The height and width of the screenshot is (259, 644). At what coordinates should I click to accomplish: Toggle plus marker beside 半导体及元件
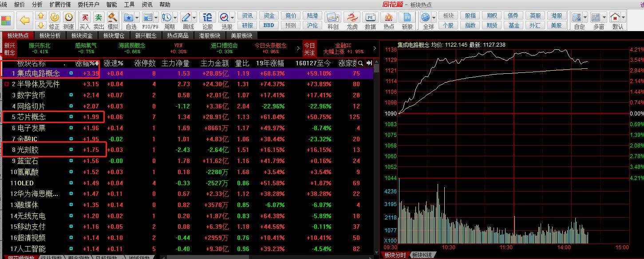(6, 84)
